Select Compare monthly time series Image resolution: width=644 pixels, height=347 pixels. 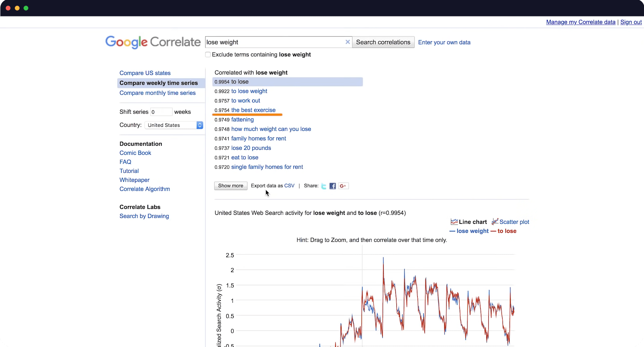(x=157, y=93)
